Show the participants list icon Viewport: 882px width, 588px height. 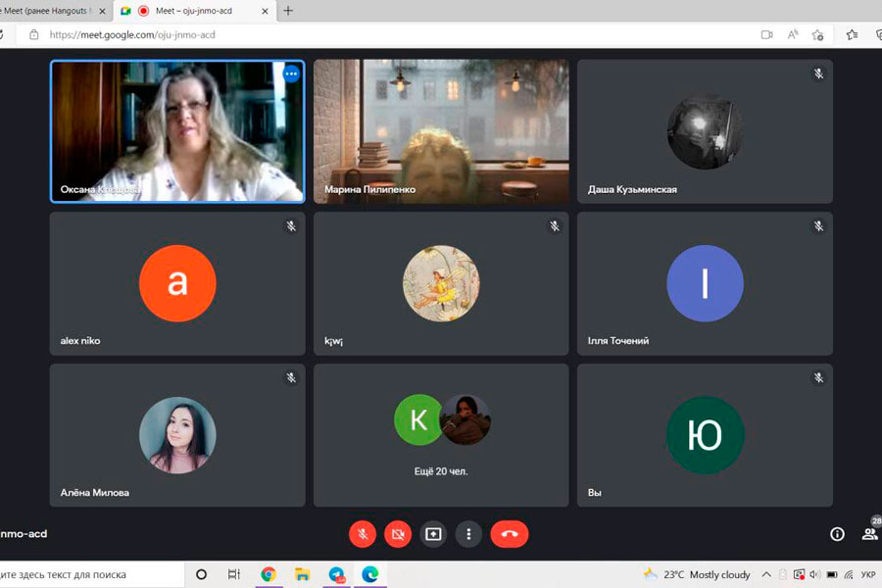point(869,533)
